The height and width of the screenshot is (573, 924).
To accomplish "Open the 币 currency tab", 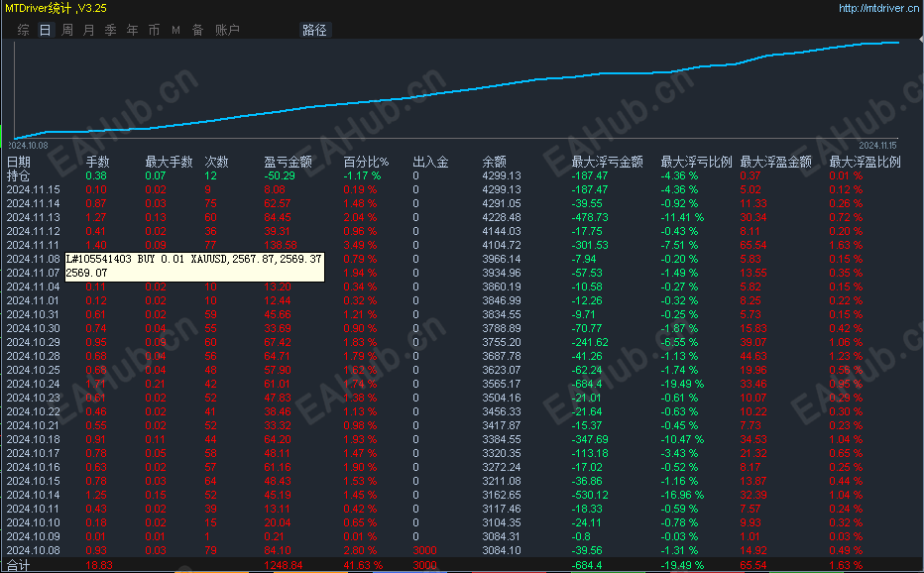I will tap(155, 30).
